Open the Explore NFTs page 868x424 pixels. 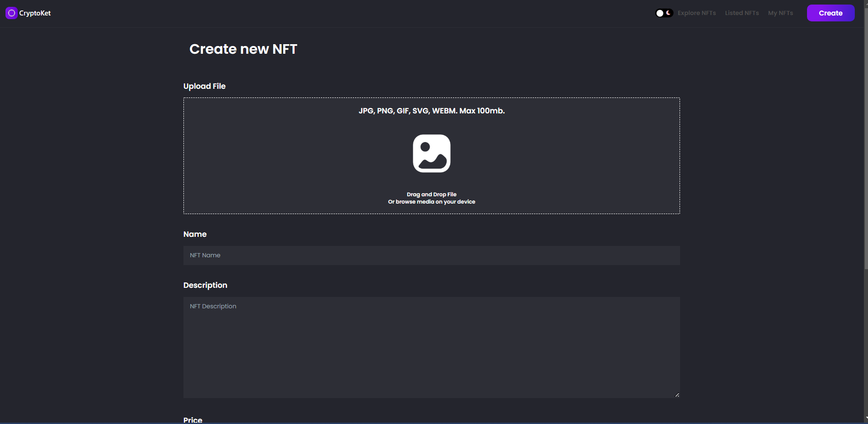pyautogui.click(x=696, y=13)
